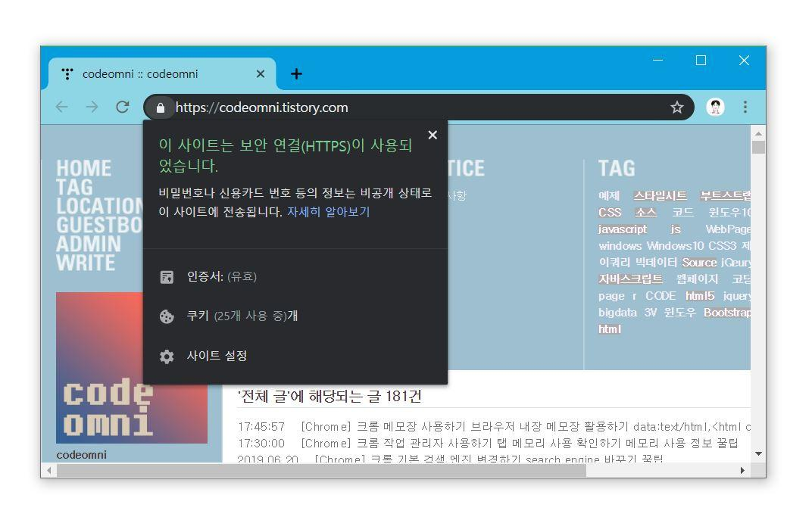Follow the 자세히 알아보기 link
The width and height of the screenshot is (812, 517).
tap(329, 212)
